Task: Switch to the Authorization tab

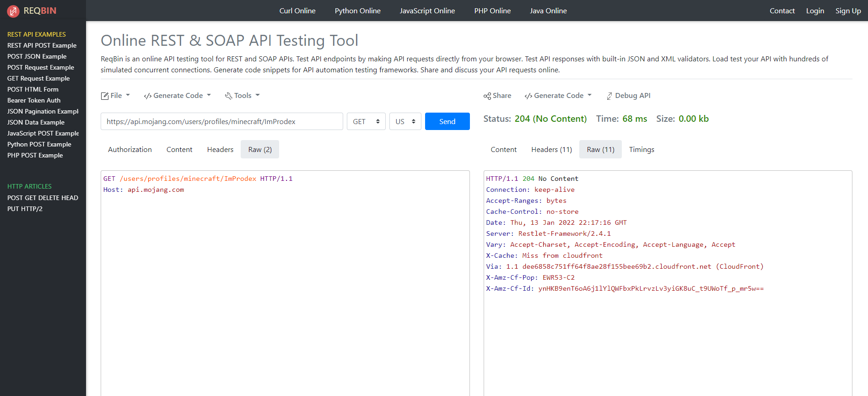Action: pos(129,150)
